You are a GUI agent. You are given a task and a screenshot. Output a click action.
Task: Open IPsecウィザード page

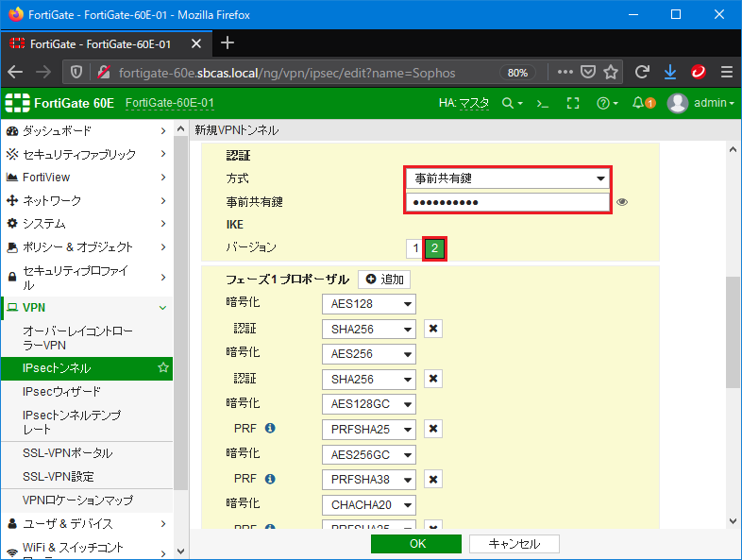[61, 392]
